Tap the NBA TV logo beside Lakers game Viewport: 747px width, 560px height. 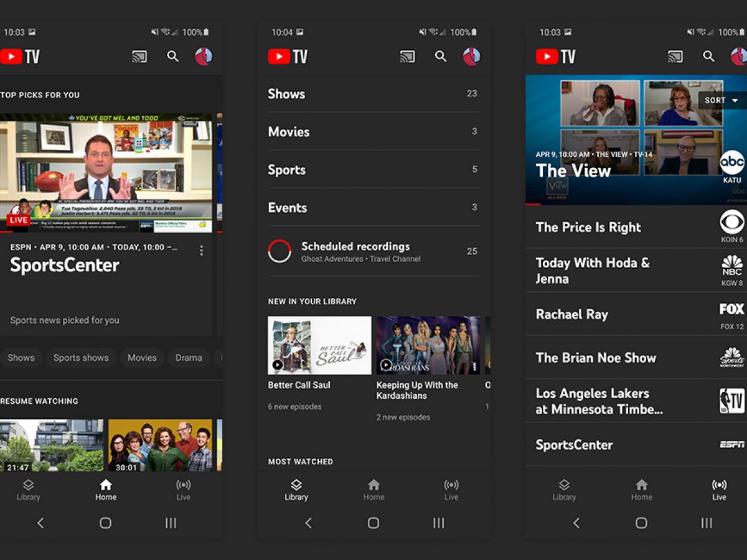click(x=732, y=401)
